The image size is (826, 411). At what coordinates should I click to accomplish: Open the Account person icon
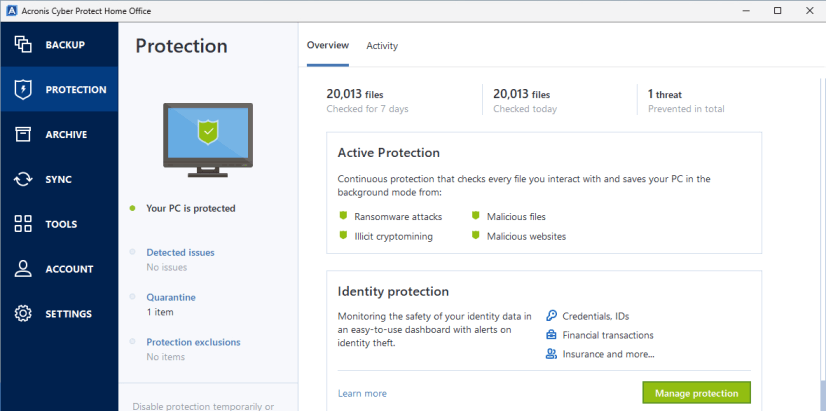(x=23, y=269)
